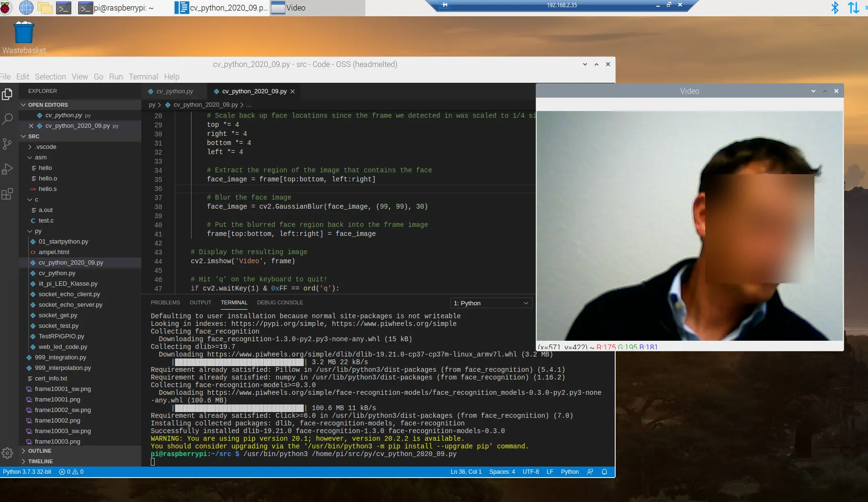Switch to the DEBUG CONSOLE tab
Viewport: 868px width, 502px height.
click(x=280, y=302)
